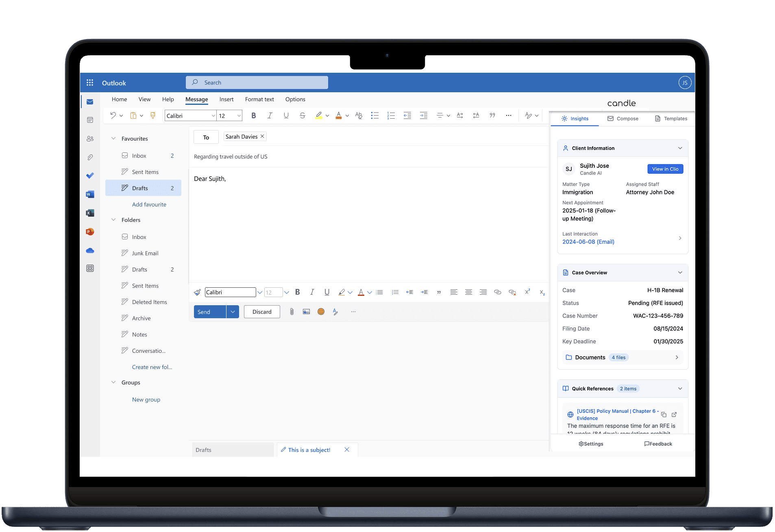Click View in Clio button
775x532 pixels.
[x=665, y=169]
